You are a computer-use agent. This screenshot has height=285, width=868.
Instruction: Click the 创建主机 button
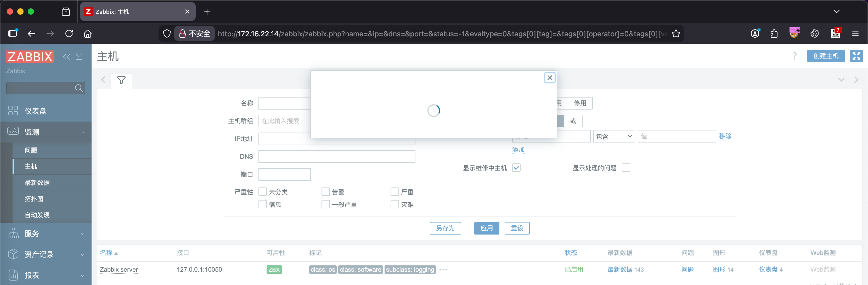826,56
